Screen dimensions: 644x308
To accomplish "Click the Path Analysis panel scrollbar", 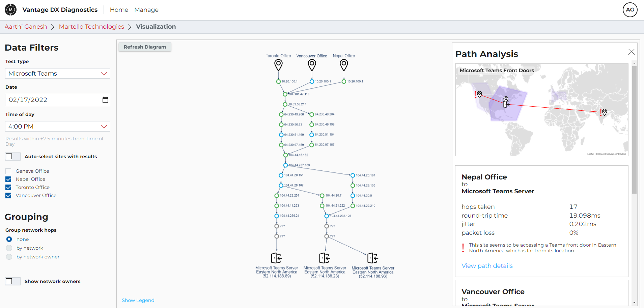I will 634,130.
